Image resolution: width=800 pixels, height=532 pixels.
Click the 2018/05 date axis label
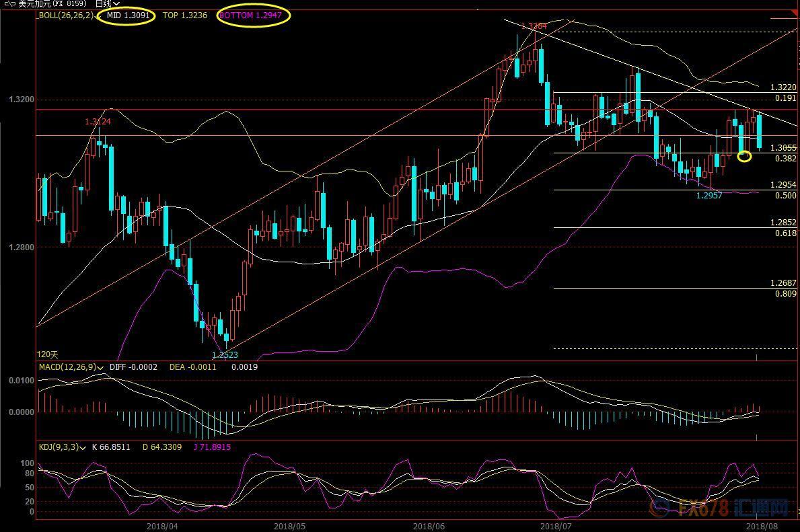click(x=290, y=526)
